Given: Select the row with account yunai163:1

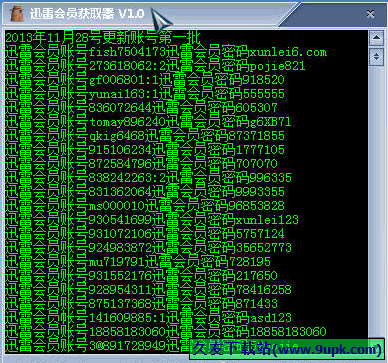Looking at the screenshot, I should pos(145,94).
